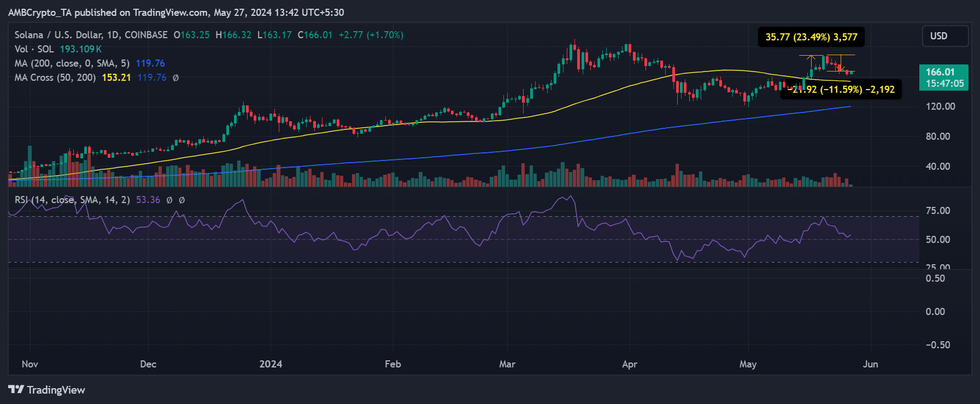Click the MA Cross value 153.21
The width and height of the screenshot is (980, 404).
point(116,78)
